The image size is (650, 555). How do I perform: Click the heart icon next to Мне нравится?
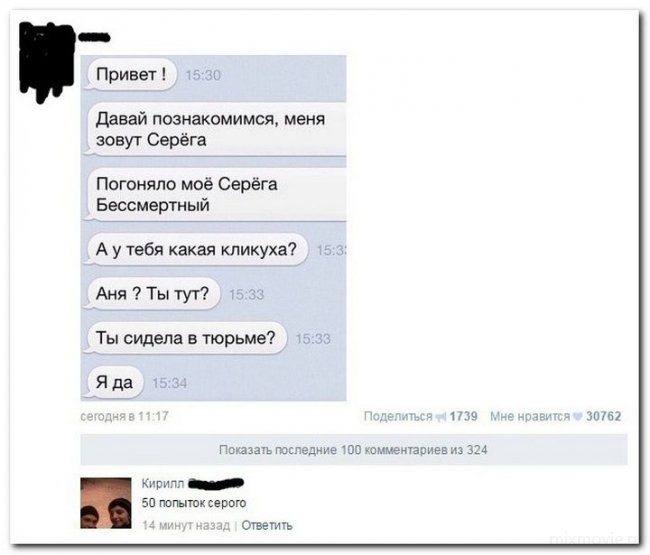[577, 417]
